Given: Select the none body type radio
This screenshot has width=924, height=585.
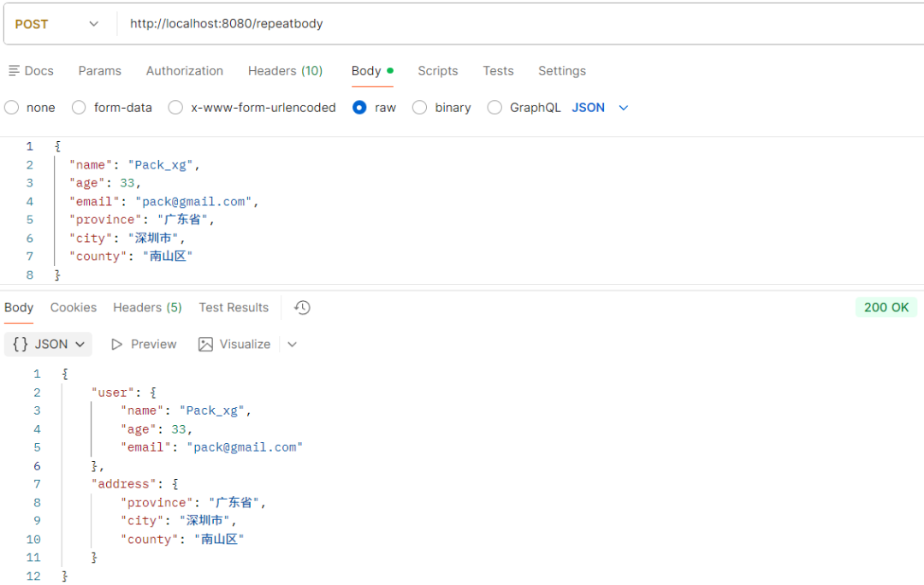Looking at the screenshot, I should [x=12, y=108].
